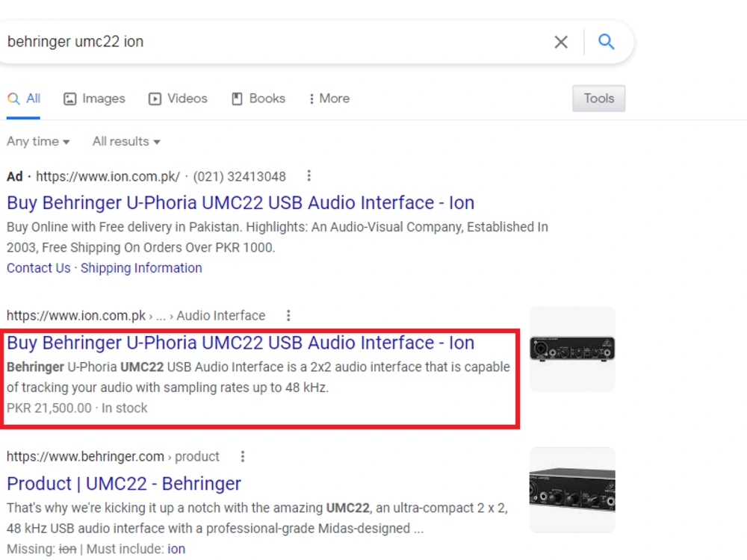Open the More search categories menu
747x560 pixels.
pos(329,99)
